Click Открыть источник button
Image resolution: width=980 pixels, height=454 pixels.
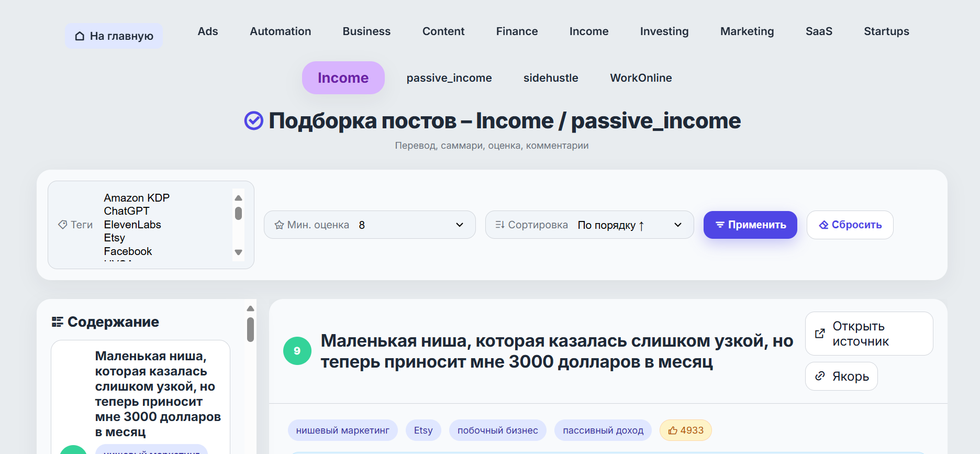(x=868, y=334)
